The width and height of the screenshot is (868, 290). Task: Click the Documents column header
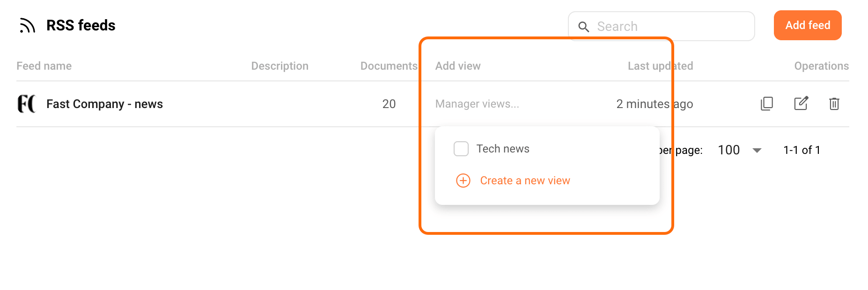[389, 66]
